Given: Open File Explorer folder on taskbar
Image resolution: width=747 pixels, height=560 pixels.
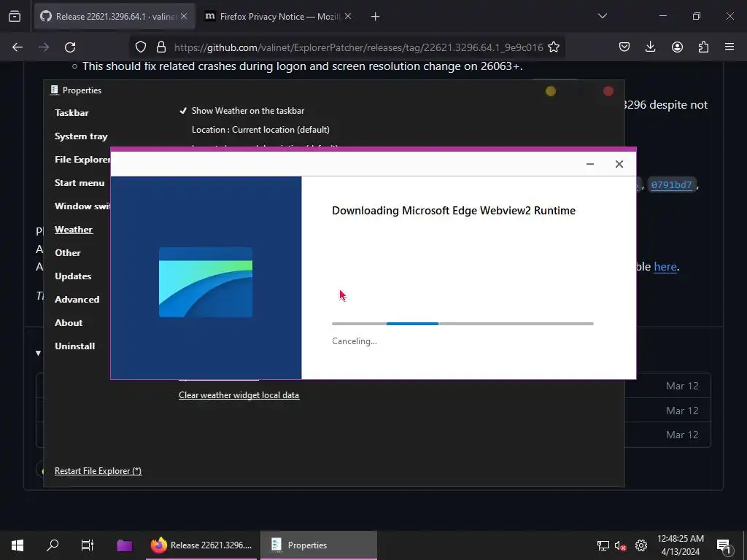Looking at the screenshot, I should 124,545.
